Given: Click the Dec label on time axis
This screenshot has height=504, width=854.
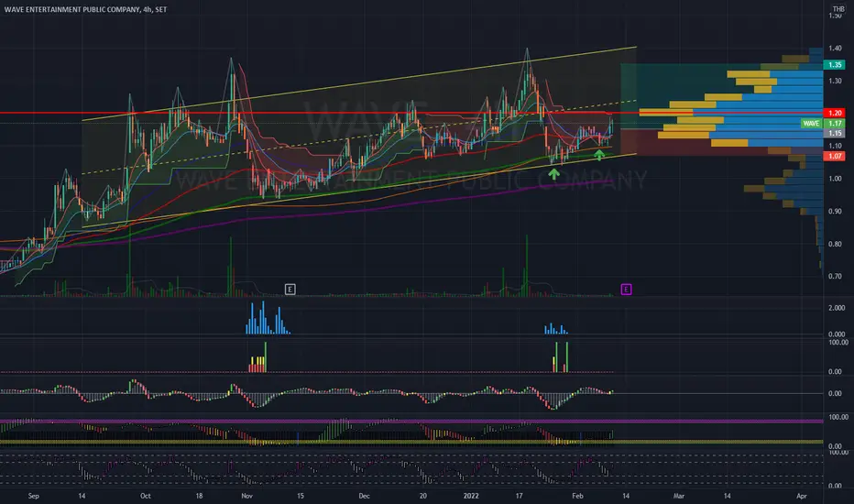Looking at the screenshot, I should 364,496.
